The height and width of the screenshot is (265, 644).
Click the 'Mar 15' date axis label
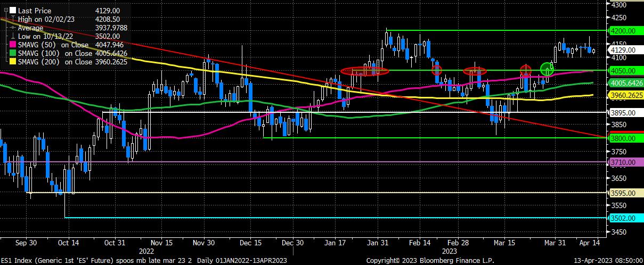pos(503,242)
